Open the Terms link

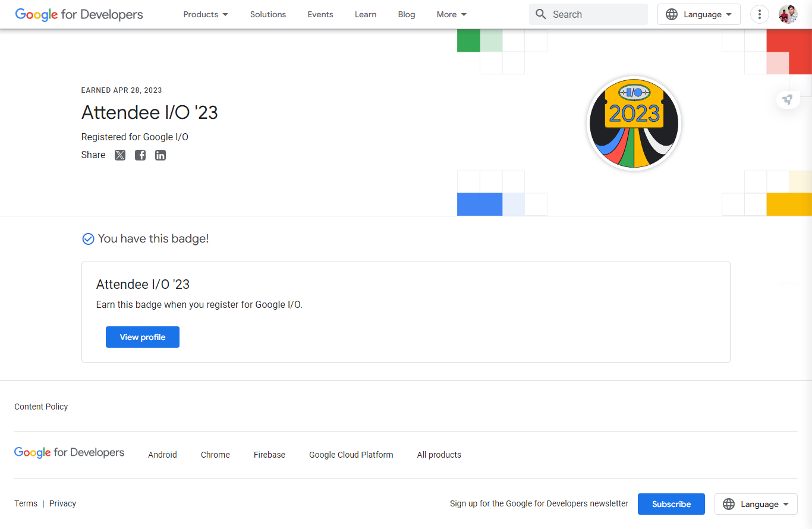[x=26, y=503]
